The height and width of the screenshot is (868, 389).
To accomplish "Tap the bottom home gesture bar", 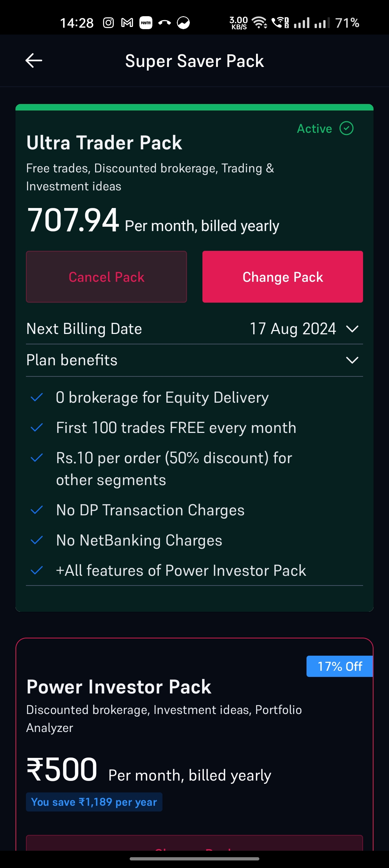I will click(194, 859).
